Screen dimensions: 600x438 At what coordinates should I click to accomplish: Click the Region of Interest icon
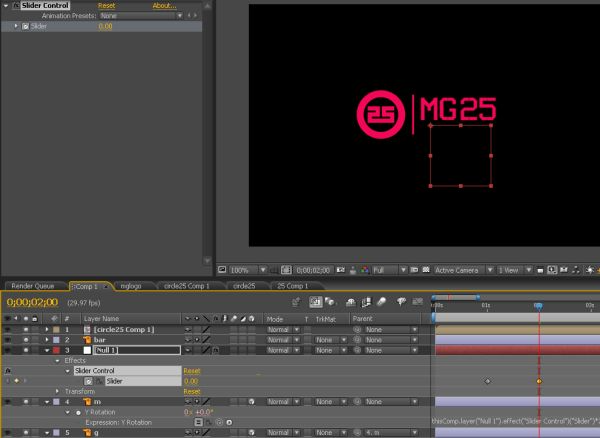click(x=414, y=270)
